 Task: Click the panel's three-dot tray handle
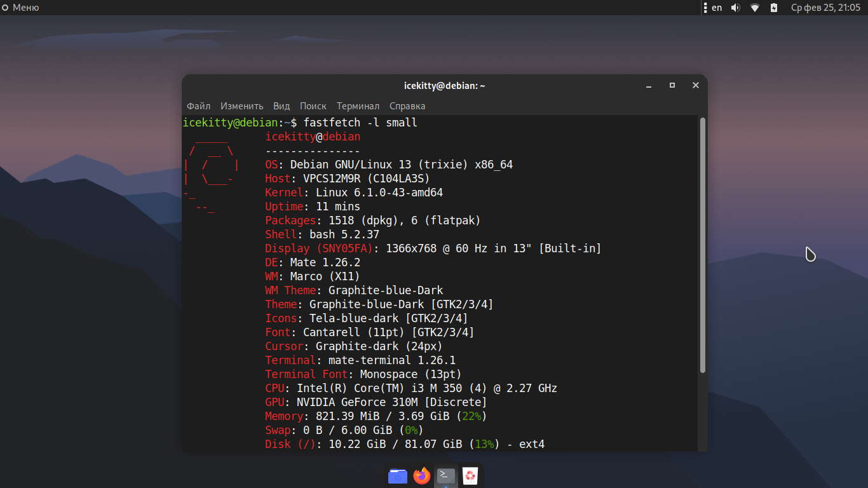pos(705,8)
